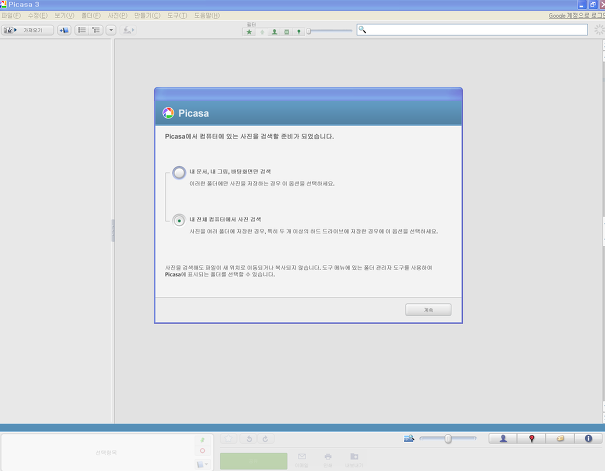
Task: Filter to show geotagged photos only
Action: [x=299, y=32]
